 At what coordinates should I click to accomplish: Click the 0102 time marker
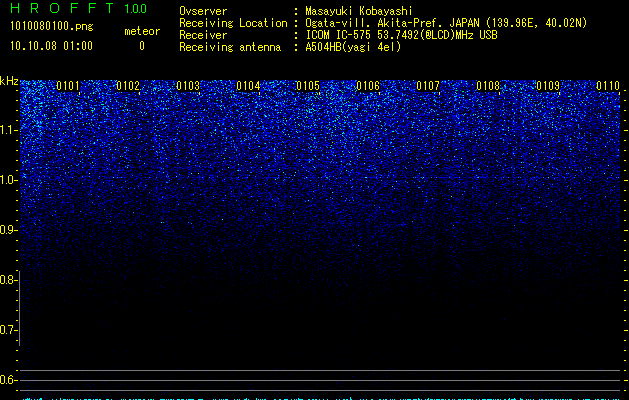tap(128, 86)
